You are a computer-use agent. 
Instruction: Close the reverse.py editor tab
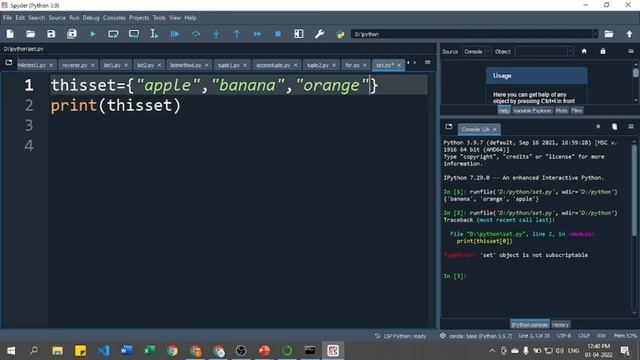tap(93, 65)
